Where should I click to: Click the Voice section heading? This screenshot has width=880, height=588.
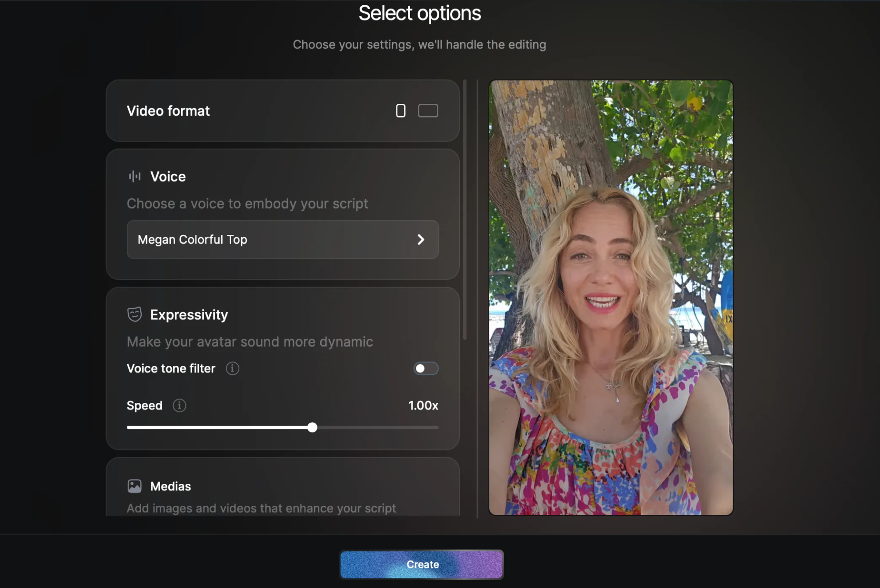click(168, 177)
